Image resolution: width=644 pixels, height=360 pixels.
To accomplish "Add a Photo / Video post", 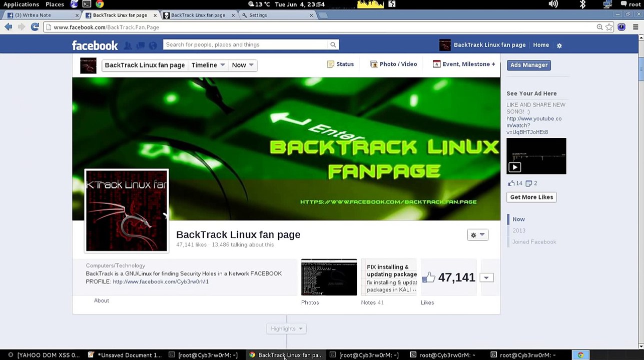I will [393, 64].
